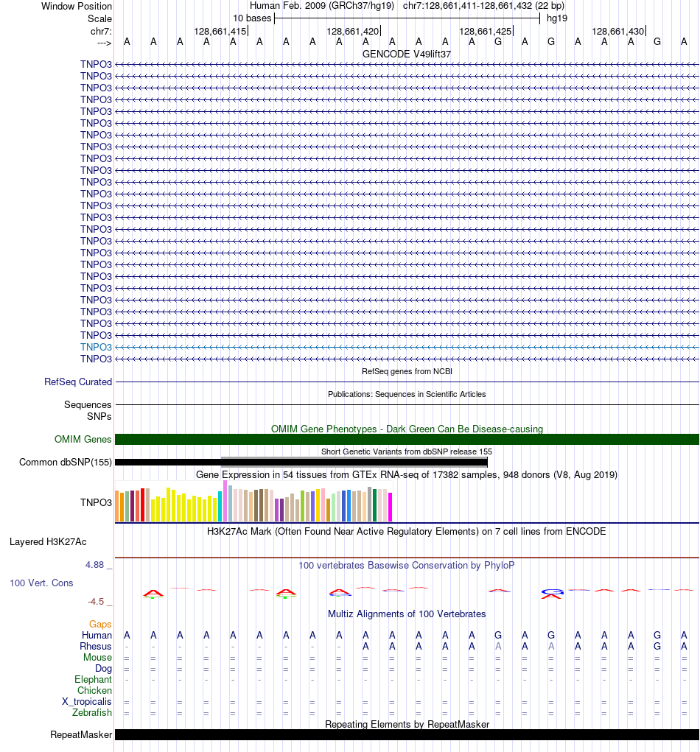This screenshot has height=752, width=700.
Task: Click the 128,661,415 ruler position
Action: tap(220, 32)
